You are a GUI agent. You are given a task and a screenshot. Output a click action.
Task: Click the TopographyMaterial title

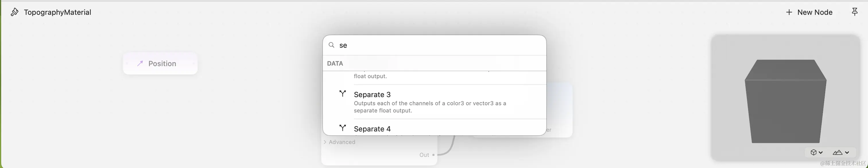pos(57,12)
